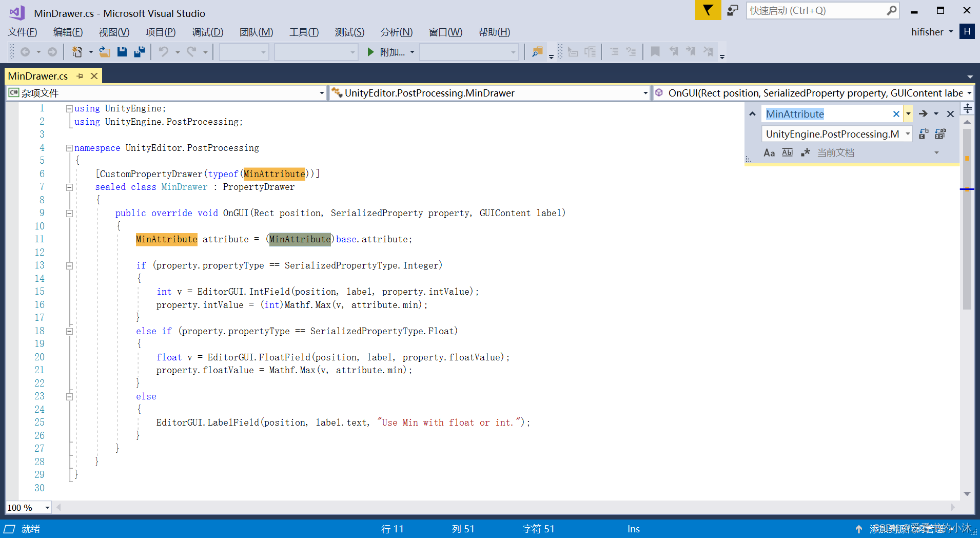
Task: Go to the previous bookmark icon
Action: (x=674, y=52)
